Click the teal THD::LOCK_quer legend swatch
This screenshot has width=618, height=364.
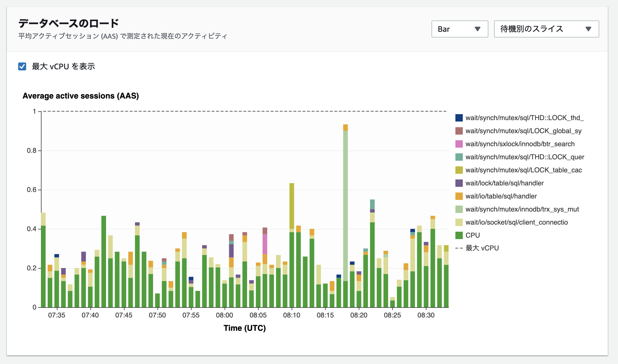(459, 157)
